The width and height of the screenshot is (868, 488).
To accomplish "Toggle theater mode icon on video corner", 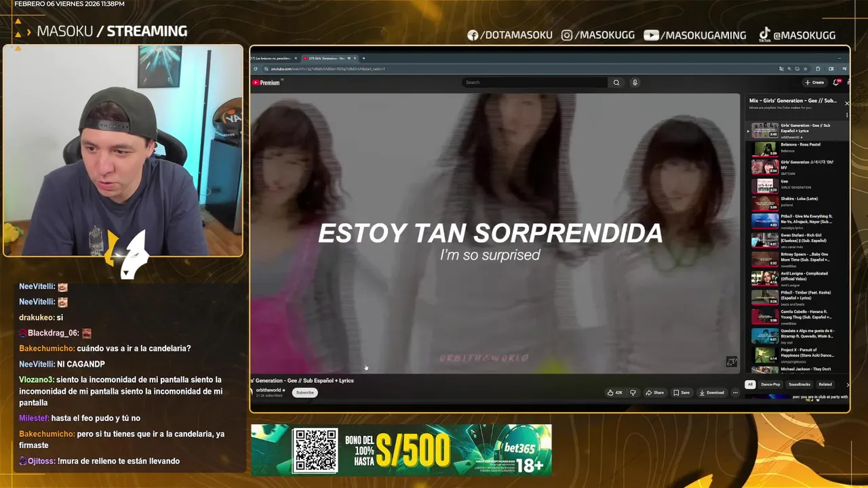I will (x=731, y=362).
